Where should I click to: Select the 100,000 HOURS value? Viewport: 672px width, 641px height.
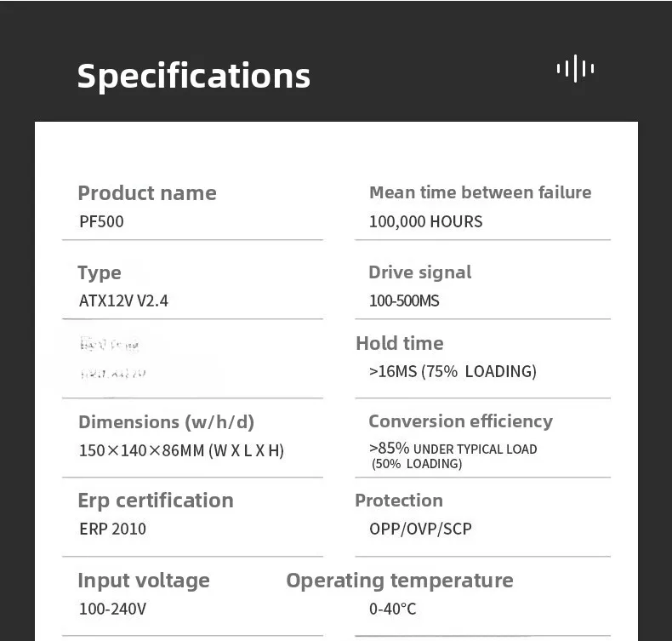point(425,222)
